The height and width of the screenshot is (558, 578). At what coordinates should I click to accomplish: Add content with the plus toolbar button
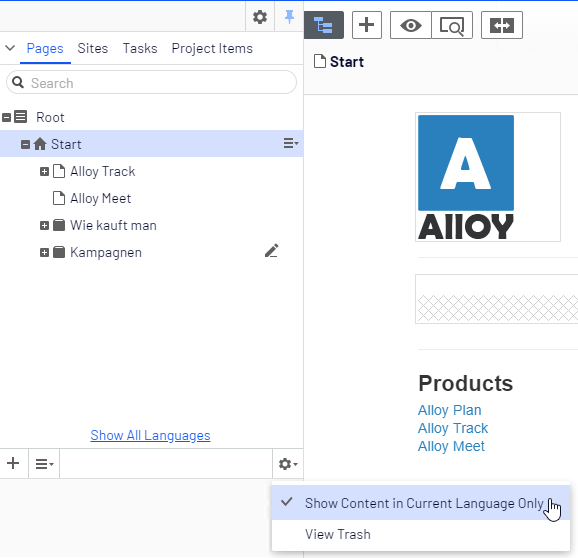tap(367, 25)
